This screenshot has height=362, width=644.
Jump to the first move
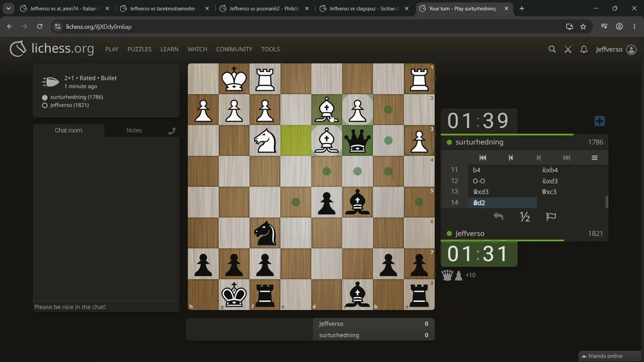click(482, 158)
